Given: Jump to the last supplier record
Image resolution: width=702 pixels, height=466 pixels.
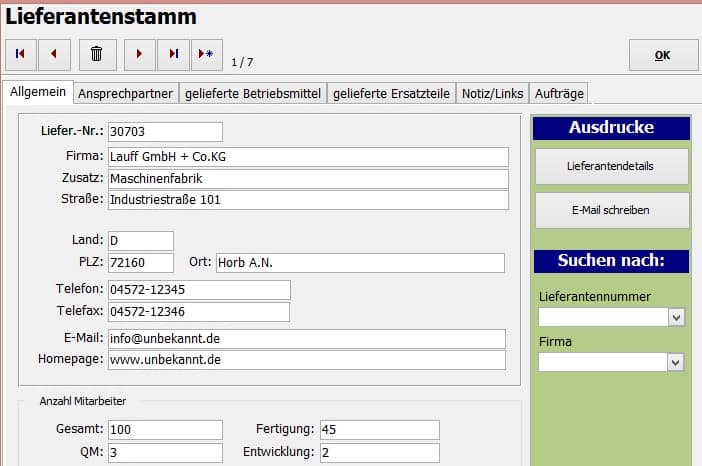Looking at the screenshot, I should click(x=174, y=54).
